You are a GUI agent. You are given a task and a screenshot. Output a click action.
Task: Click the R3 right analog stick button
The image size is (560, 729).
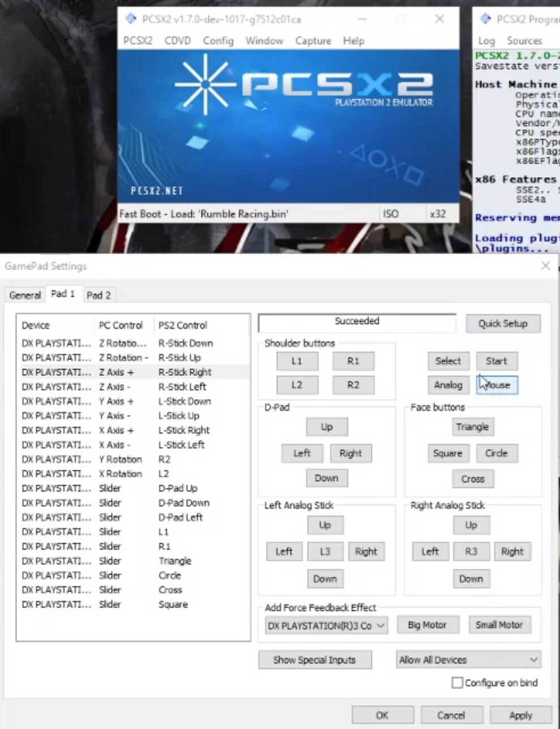[x=471, y=551]
